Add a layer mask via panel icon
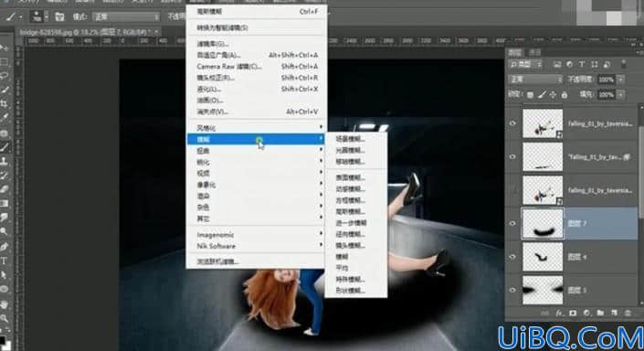Screen dimensions: 644x351 click(573, 314)
